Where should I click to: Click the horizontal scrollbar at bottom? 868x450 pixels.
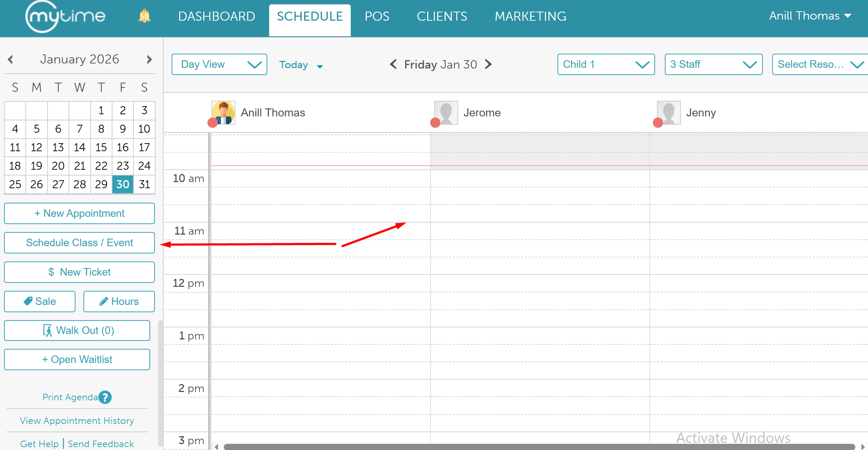click(539, 447)
